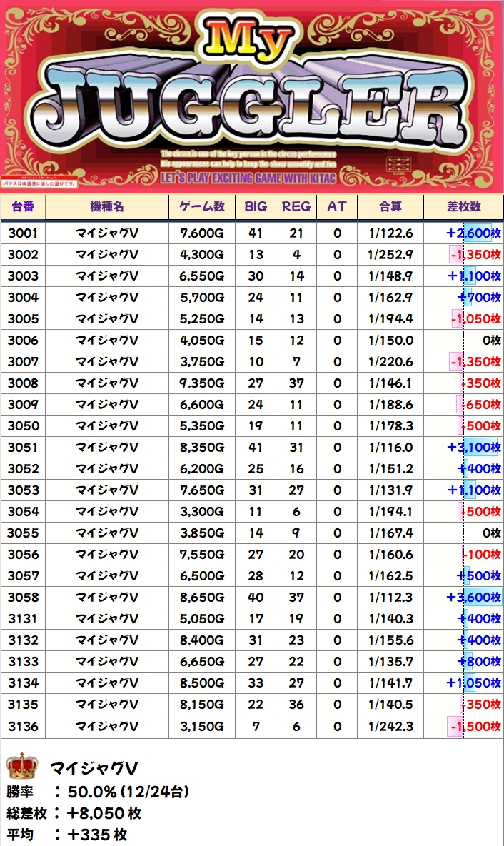Select machine number 3057
The image size is (504, 846).
click(x=23, y=575)
